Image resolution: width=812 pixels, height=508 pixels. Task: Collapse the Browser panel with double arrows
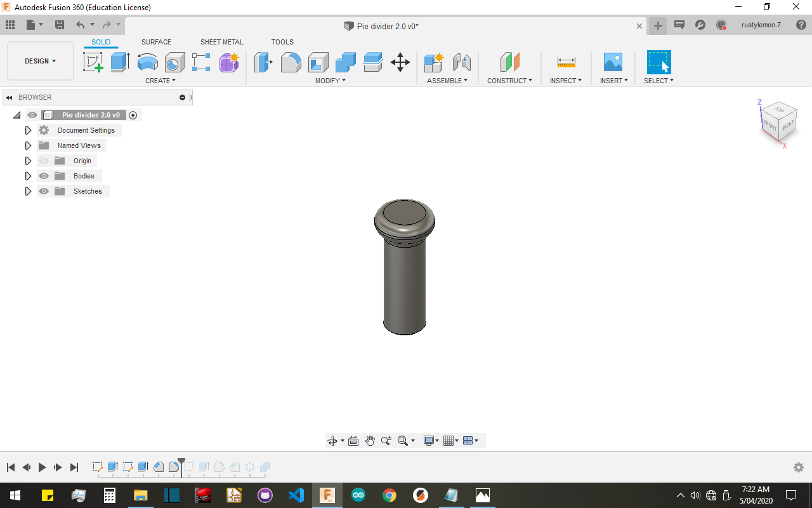tap(9, 97)
